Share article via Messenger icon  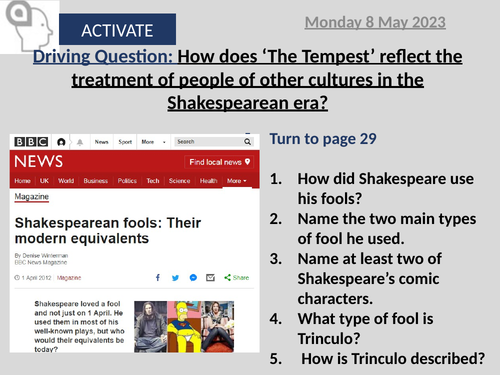pos(193,277)
